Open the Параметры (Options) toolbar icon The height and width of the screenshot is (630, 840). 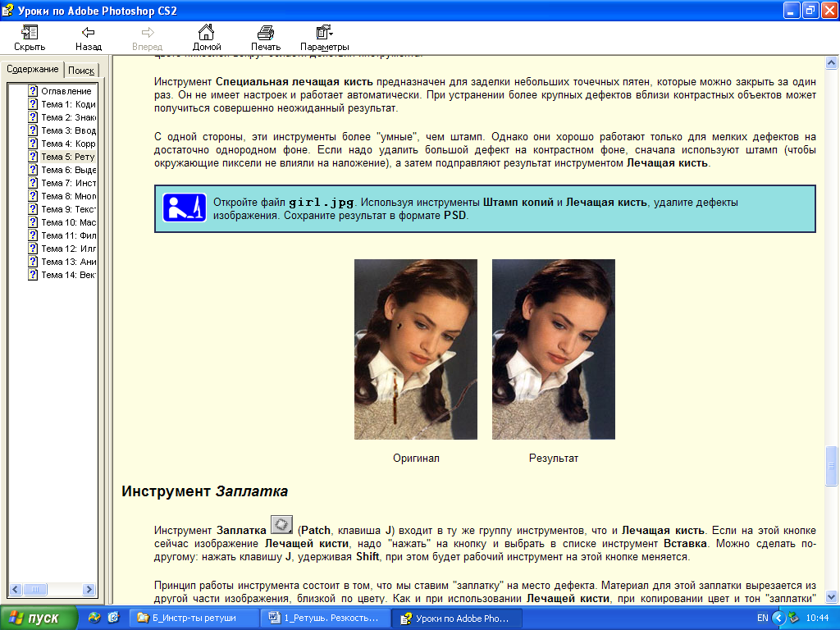click(324, 32)
